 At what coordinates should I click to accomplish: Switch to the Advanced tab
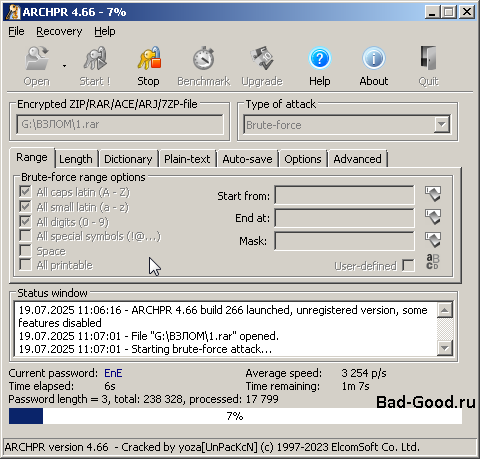(357, 159)
